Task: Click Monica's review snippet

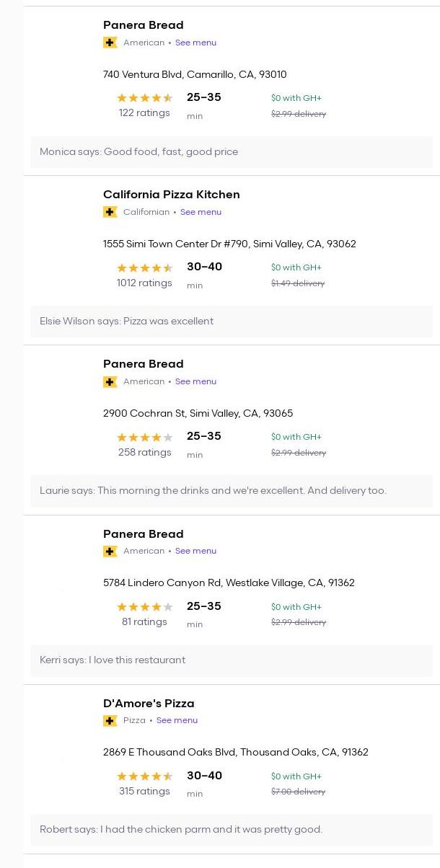Action: tap(138, 152)
